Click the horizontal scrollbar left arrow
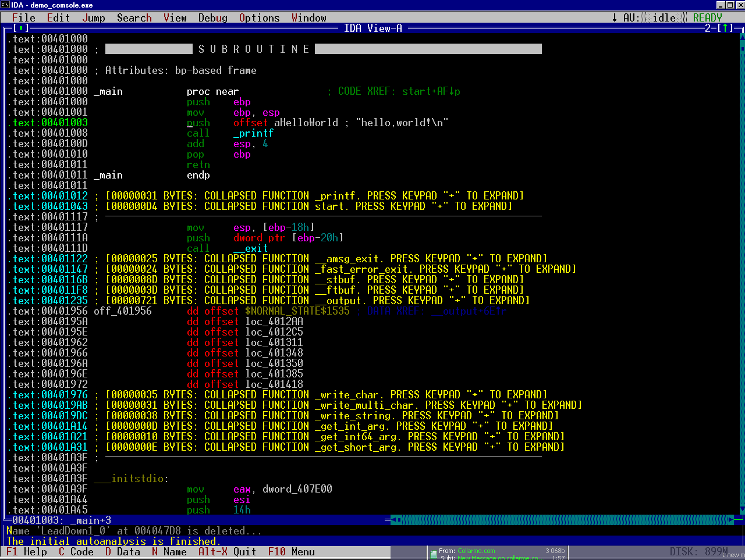745x560 pixels. pyautogui.click(x=393, y=520)
